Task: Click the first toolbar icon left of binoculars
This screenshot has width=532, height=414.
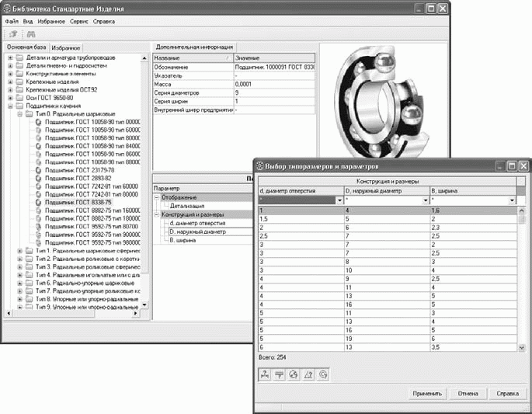Action: [x=15, y=35]
